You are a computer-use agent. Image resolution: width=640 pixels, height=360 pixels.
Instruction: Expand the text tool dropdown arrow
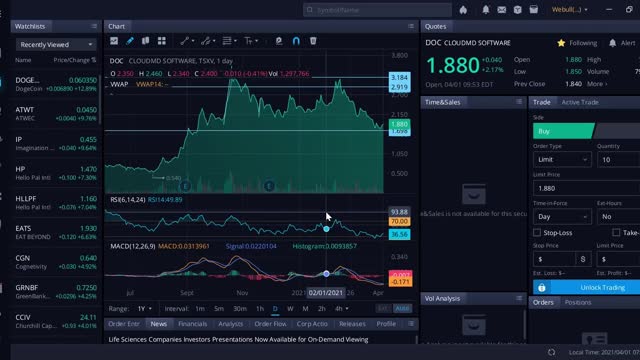[x=256, y=41]
